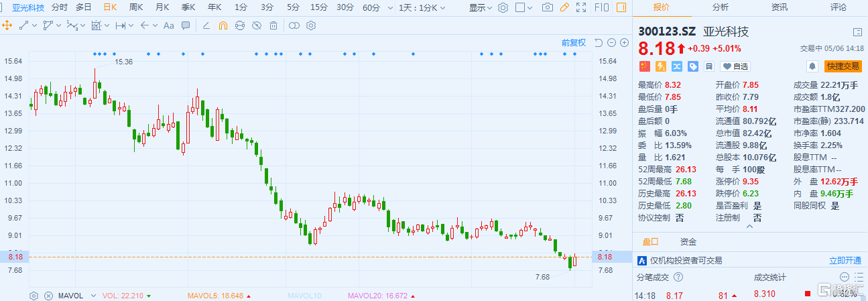The image size is (868, 301).
Task: Expand the arrow annotation tool dropdown
Action: point(155,25)
